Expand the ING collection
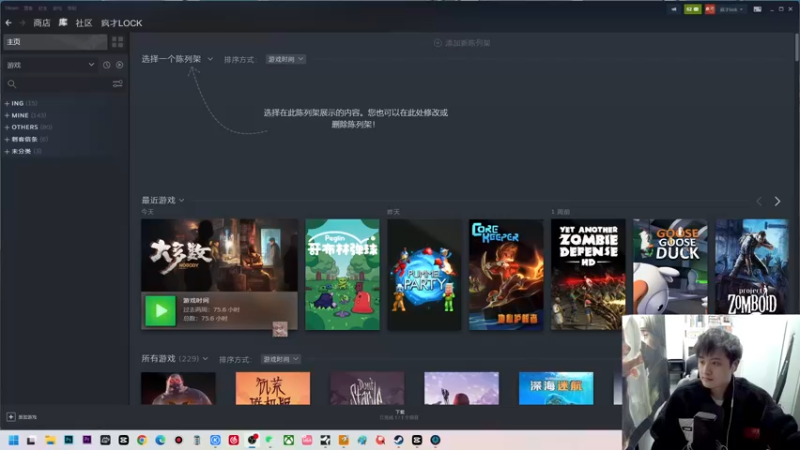Screen dimensions: 800x450 tap(21, 103)
